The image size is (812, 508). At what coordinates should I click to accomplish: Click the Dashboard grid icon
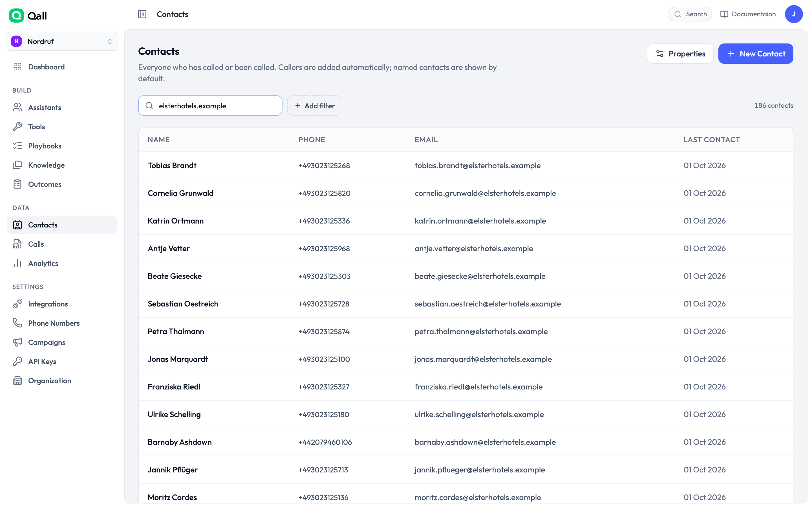coord(17,67)
